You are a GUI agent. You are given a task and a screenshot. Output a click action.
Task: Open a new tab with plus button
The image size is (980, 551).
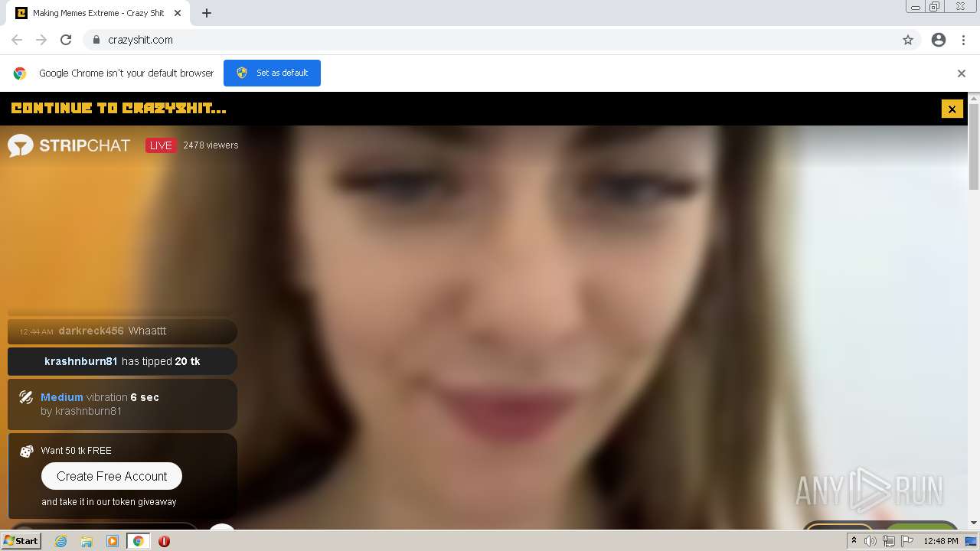[207, 13]
